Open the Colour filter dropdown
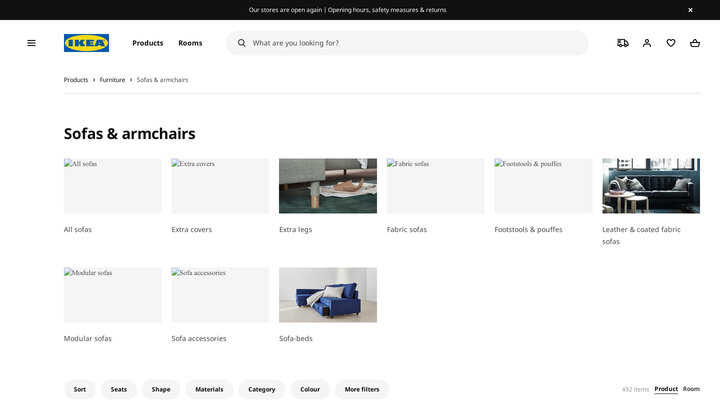720x400 pixels. (x=310, y=389)
